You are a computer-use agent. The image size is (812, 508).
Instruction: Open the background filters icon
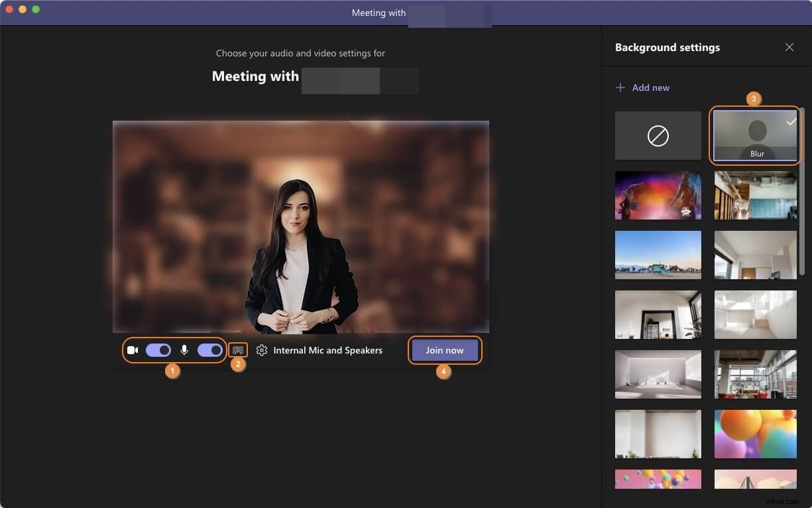pos(238,350)
